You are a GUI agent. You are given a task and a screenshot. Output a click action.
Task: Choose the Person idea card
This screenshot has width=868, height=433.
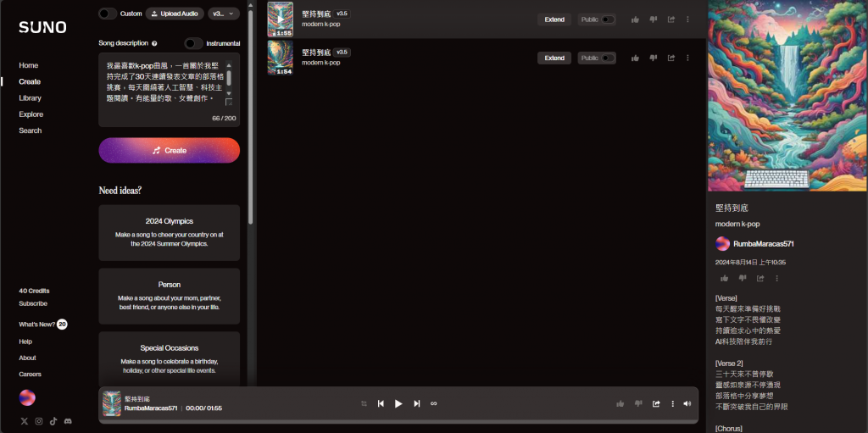coord(170,297)
